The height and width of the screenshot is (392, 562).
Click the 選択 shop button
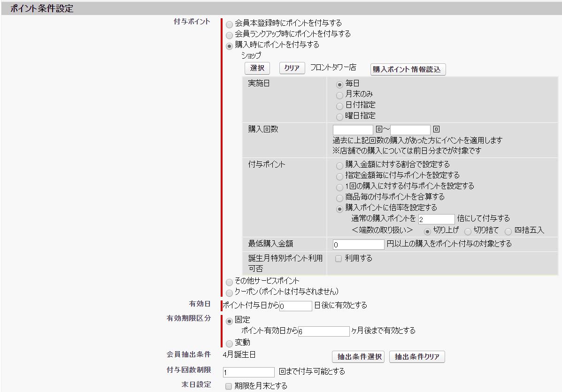tap(257, 68)
